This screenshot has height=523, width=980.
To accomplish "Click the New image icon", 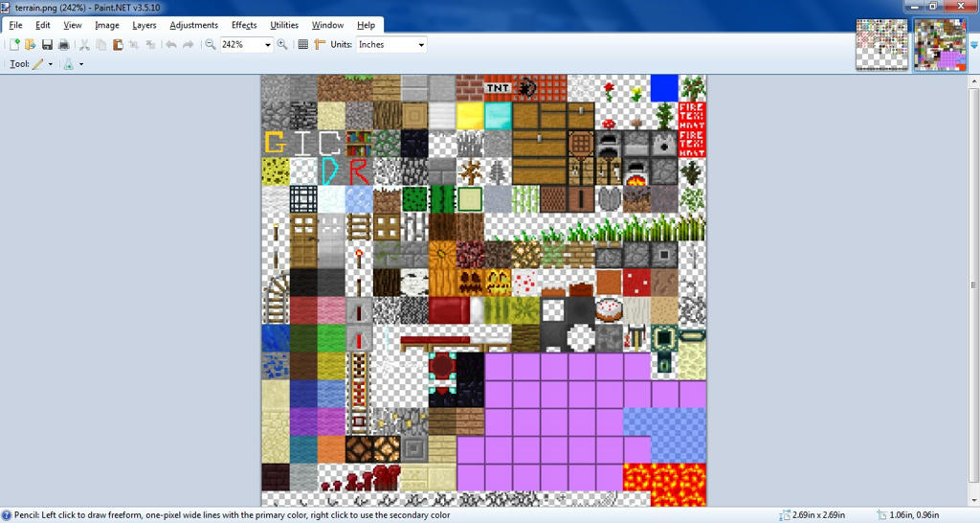I will [14, 45].
